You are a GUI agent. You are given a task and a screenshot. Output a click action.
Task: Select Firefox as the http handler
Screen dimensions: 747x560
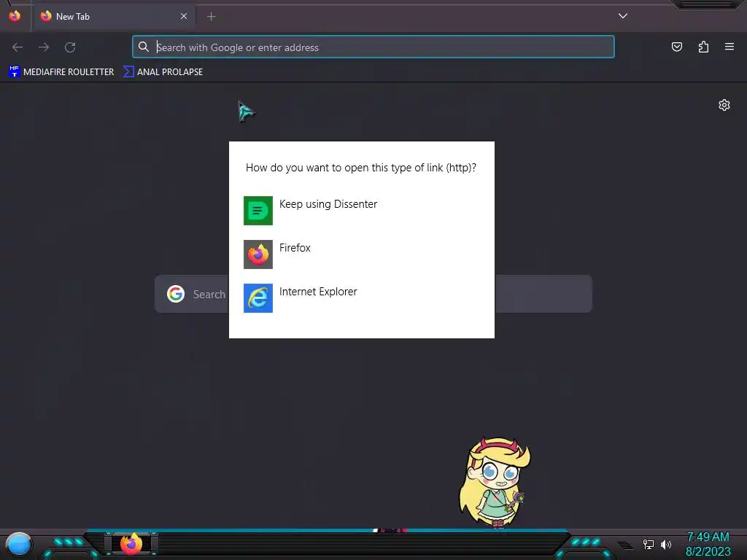point(361,254)
